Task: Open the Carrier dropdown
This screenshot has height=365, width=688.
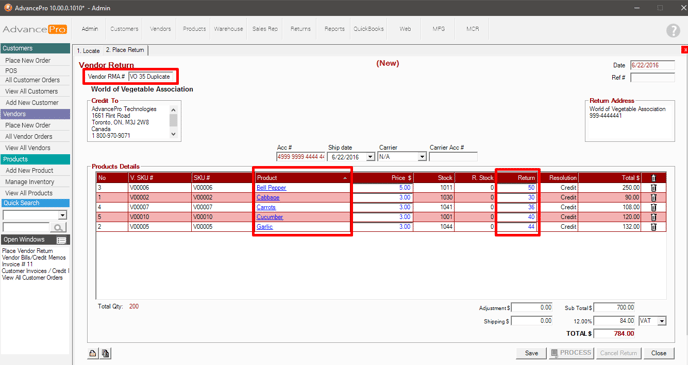Action: [x=422, y=157]
